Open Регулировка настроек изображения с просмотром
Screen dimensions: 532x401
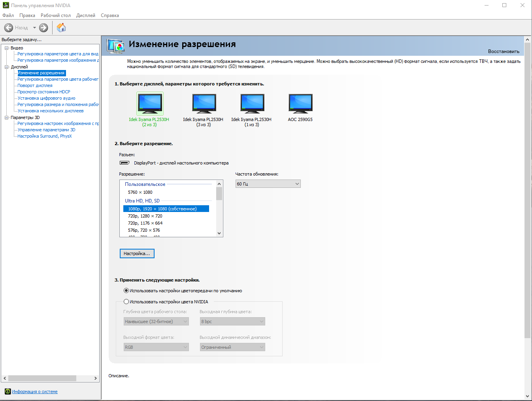(58, 123)
